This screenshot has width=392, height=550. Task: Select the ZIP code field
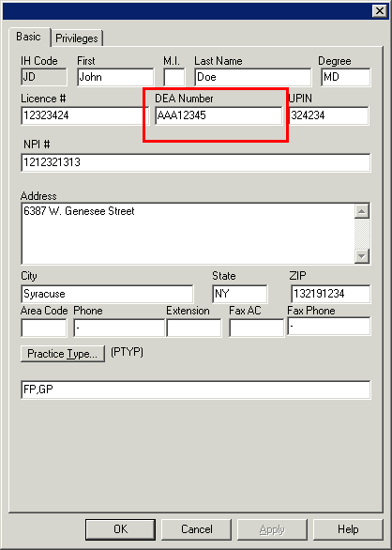[331, 294]
